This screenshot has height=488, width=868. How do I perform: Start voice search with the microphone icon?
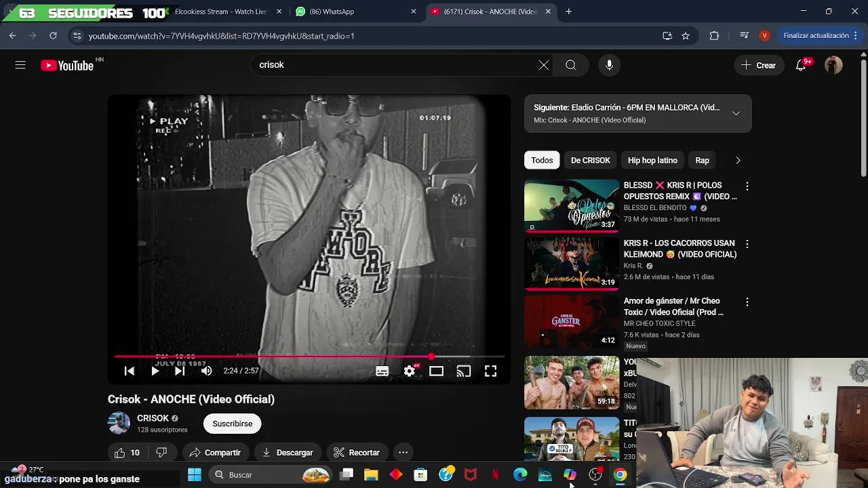(609, 65)
